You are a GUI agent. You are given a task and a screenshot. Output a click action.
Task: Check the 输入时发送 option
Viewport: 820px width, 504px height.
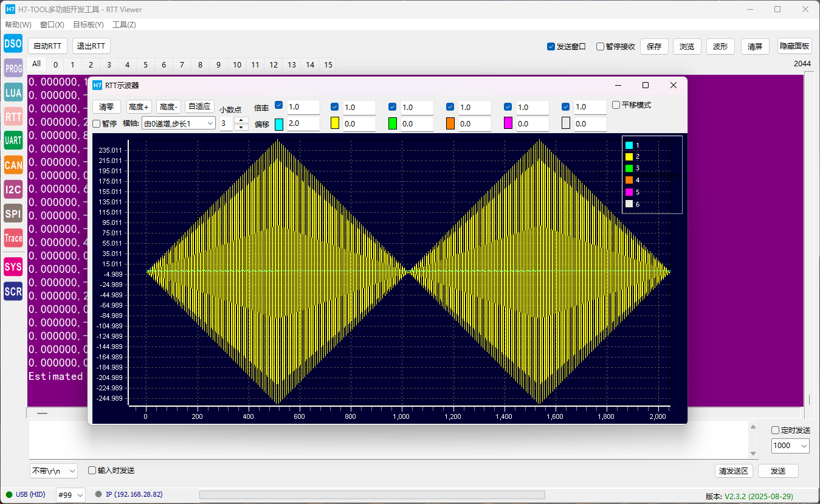point(92,470)
